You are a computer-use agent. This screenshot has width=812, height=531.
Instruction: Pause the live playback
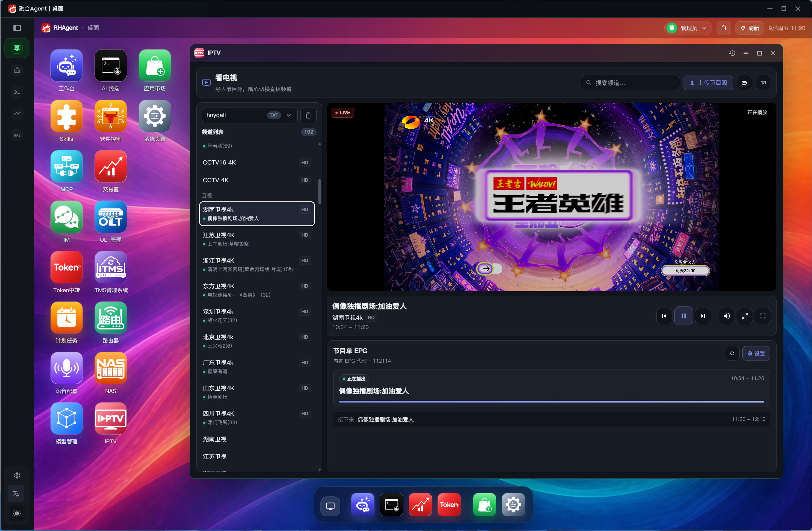[683, 316]
